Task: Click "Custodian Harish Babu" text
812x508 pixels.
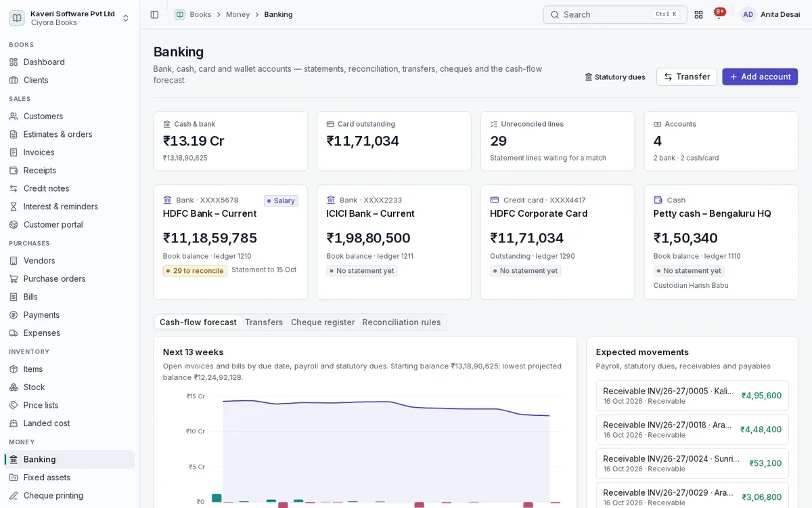Action: click(x=691, y=286)
